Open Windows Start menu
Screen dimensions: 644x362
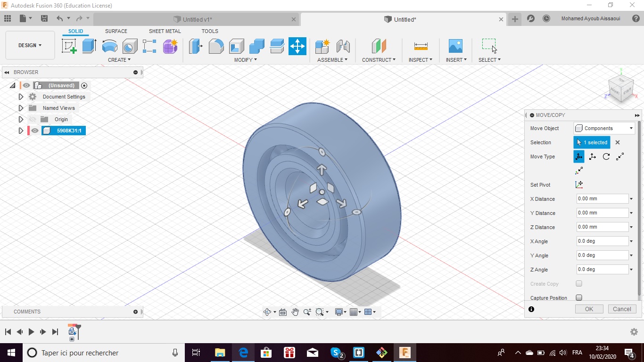pos(10,352)
